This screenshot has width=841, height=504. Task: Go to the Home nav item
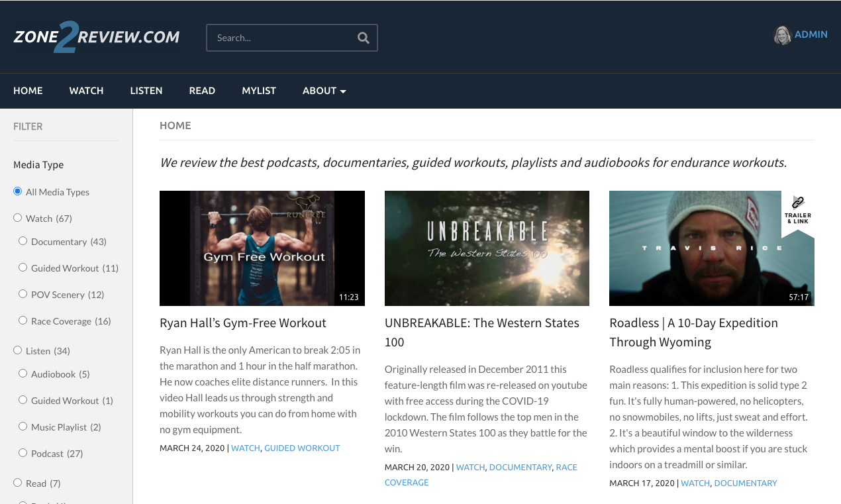point(28,91)
